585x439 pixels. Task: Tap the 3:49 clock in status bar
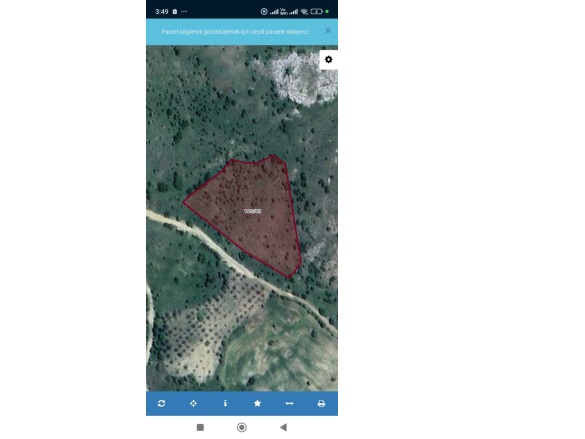pos(162,12)
